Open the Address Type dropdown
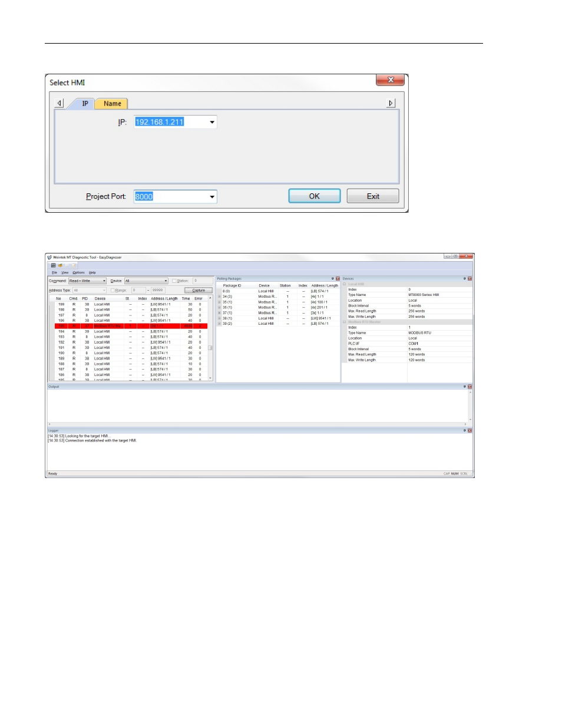562x728 pixels. click(89, 290)
